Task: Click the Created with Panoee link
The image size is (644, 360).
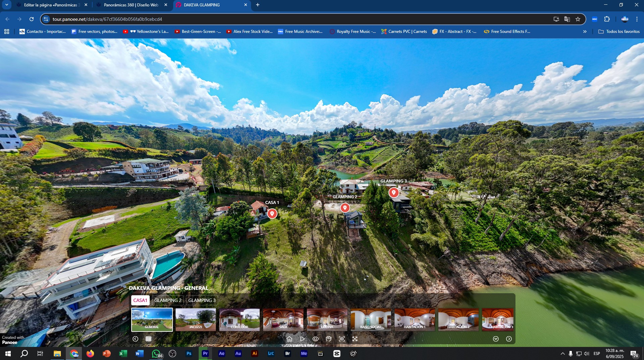Action: click(x=13, y=340)
